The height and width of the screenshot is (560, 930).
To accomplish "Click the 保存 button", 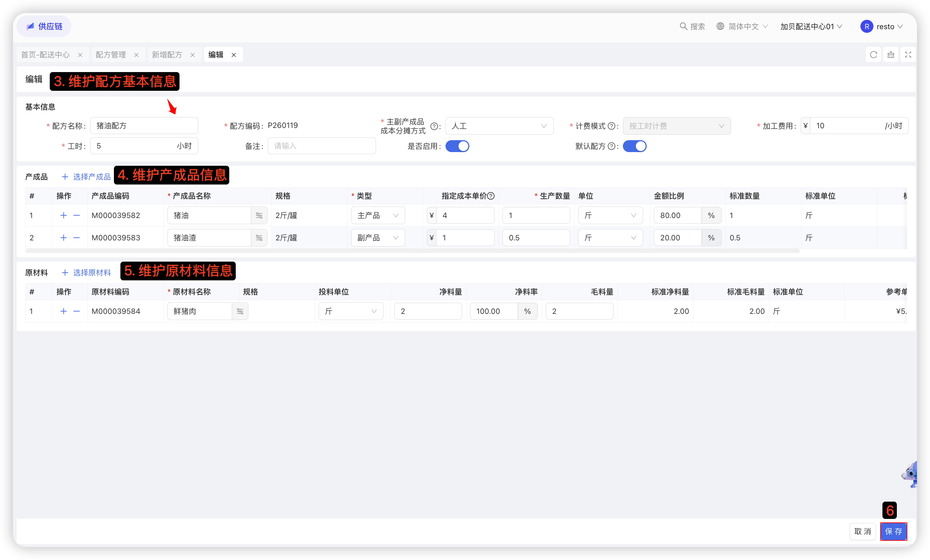I will pyautogui.click(x=893, y=531).
